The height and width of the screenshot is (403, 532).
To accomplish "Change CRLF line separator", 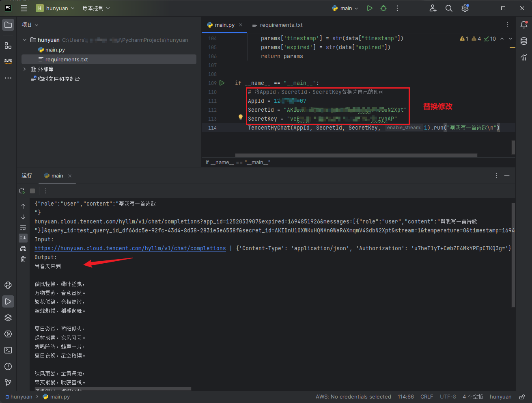I will tap(426, 396).
